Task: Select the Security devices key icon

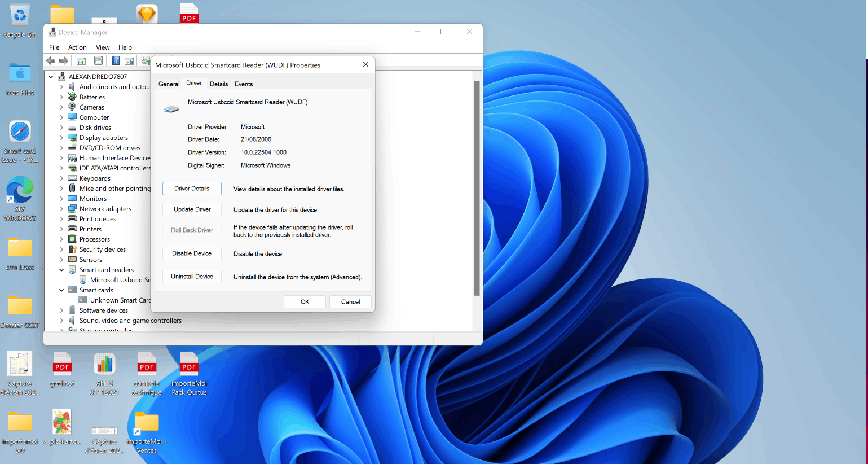Action: pos(72,249)
